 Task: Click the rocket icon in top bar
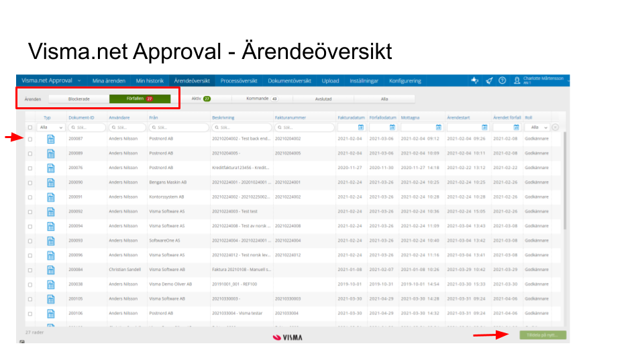click(x=489, y=80)
